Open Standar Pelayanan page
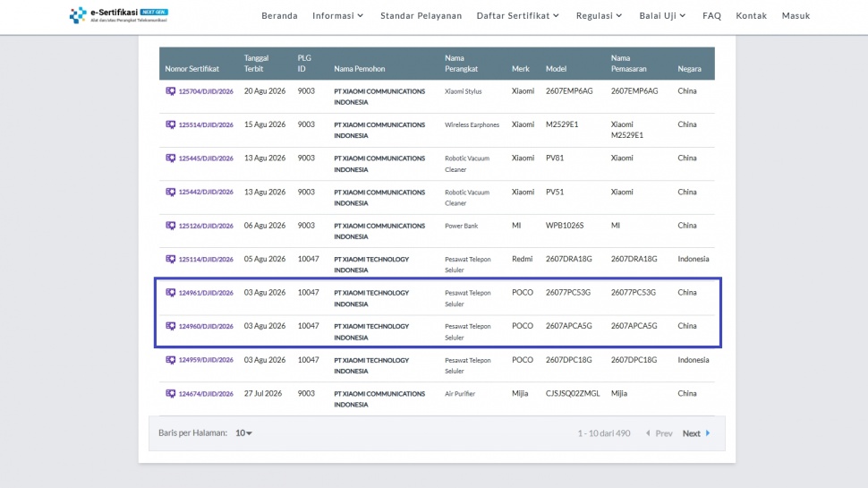The width and height of the screenshot is (868, 488). click(x=421, y=15)
